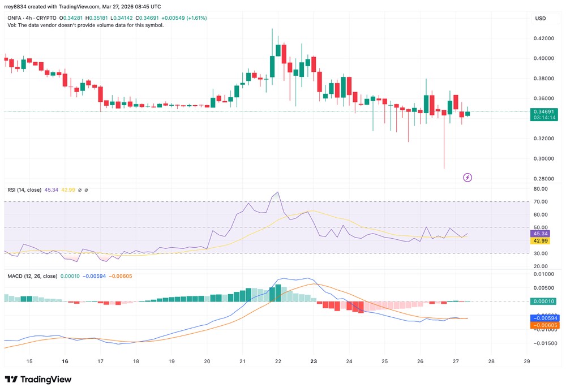Image resolution: width=566 pixels, height=392 pixels.
Task: Click the purple RSI value 45.34 in legend
Action: pos(52,189)
